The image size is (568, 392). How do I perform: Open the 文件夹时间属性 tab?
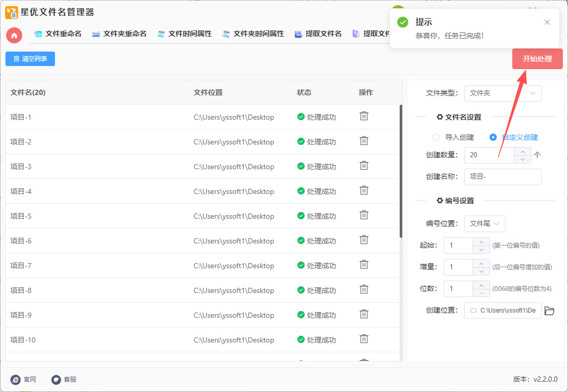(253, 34)
